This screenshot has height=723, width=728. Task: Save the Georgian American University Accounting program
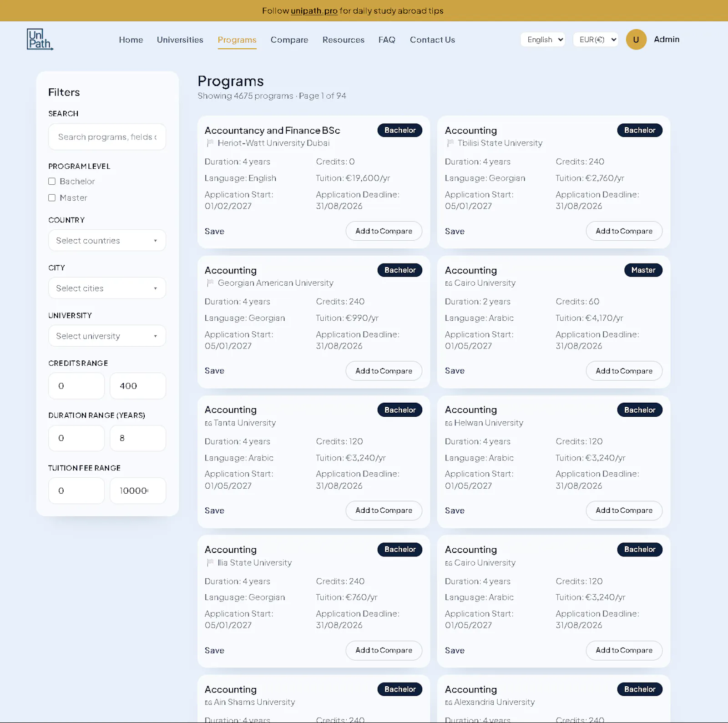pyautogui.click(x=214, y=371)
